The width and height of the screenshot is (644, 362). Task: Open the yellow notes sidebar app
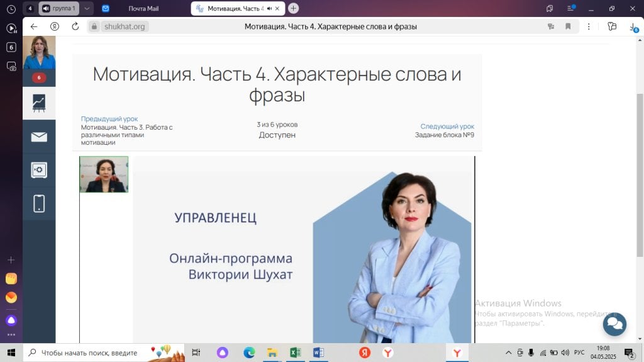pos(11,278)
